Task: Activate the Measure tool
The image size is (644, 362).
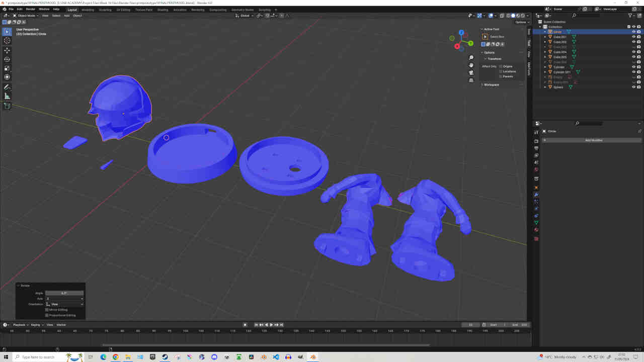Action: click(x=7, y=96)
